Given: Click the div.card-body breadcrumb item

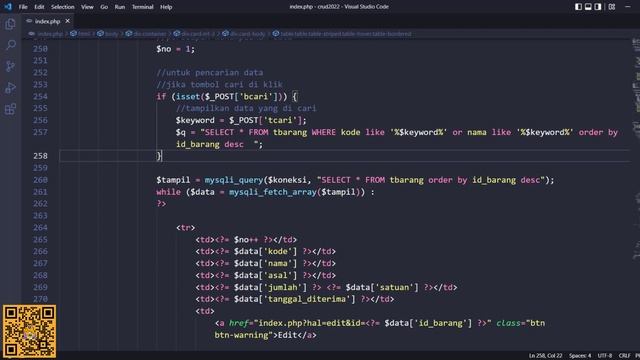Looking at the screenshot, I should 244,34.
